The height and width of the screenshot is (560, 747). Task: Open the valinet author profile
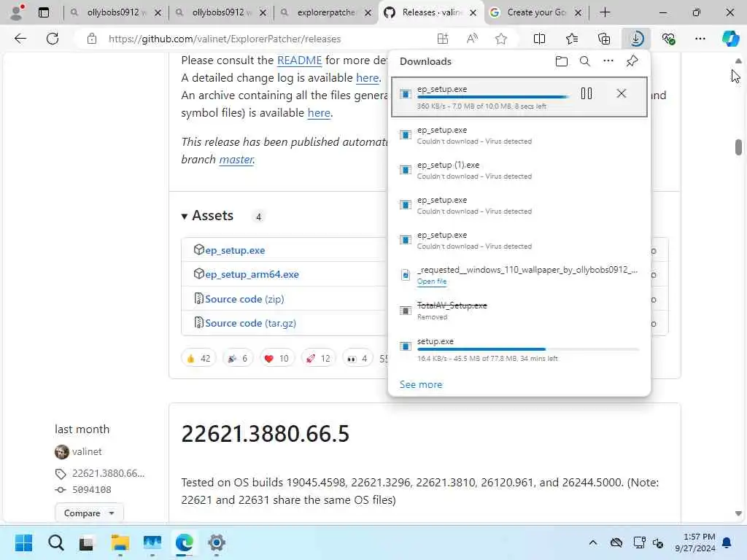pos(87,451)
